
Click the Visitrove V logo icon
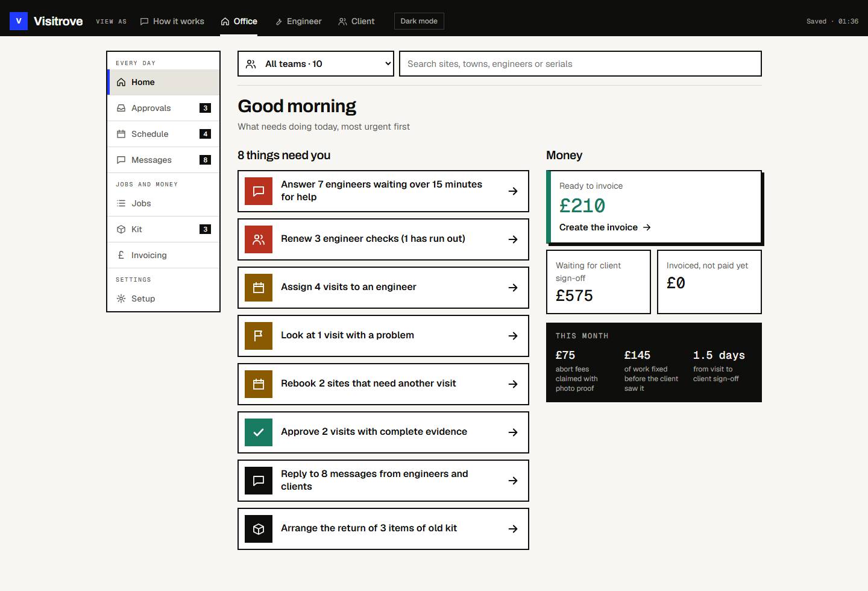pos(19,21)
